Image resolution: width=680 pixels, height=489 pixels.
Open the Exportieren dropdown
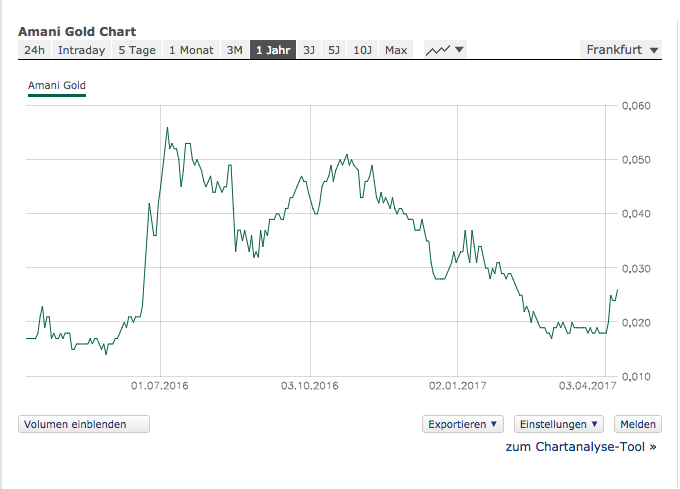click(x=463, y=424)
